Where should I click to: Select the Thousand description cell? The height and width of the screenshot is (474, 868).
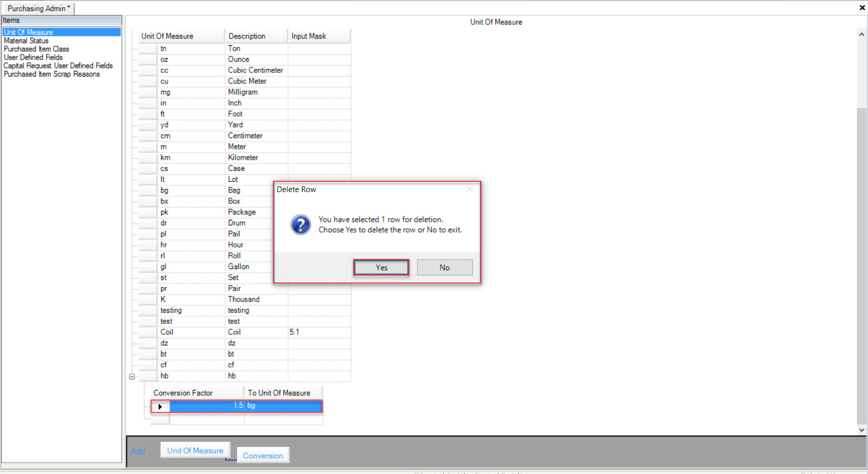256,299
